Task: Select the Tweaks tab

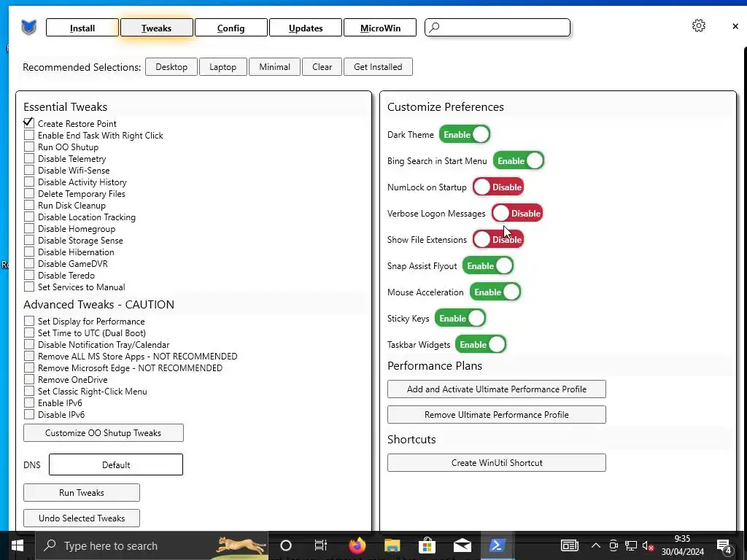Action: tap(156, 28)
